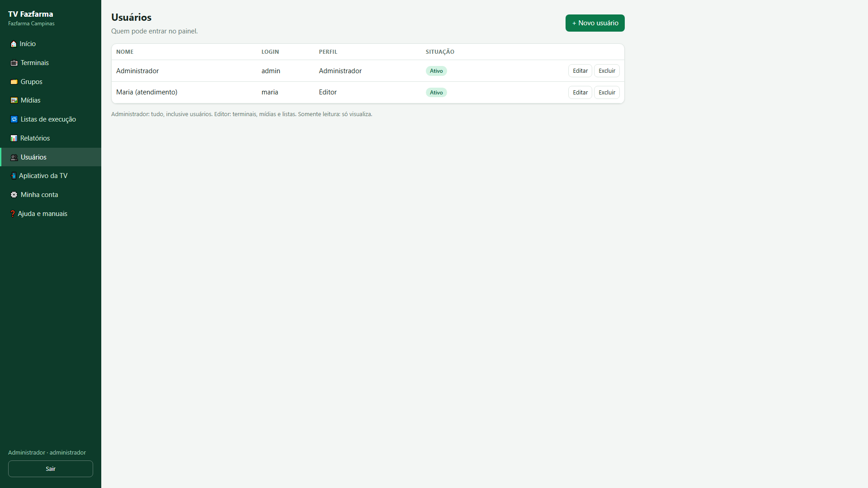
Task: Click the NOME column header
Action: (x=125, y=52)
